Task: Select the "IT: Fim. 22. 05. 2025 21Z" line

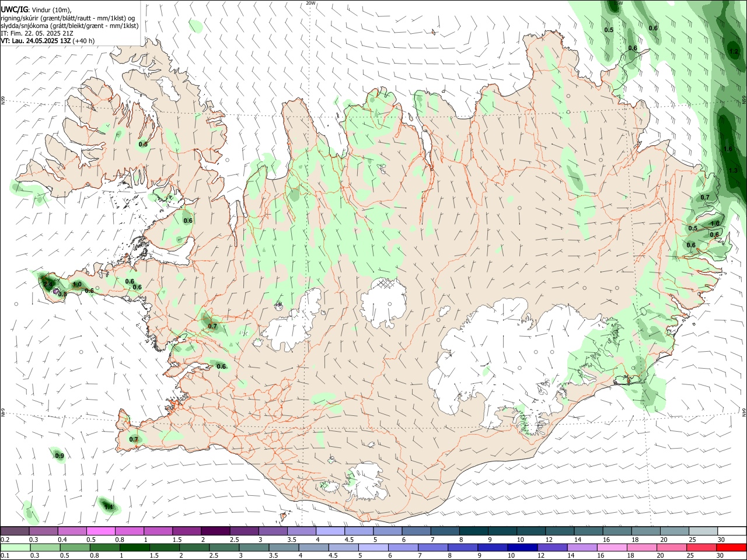Action: (x=37, y=33)
